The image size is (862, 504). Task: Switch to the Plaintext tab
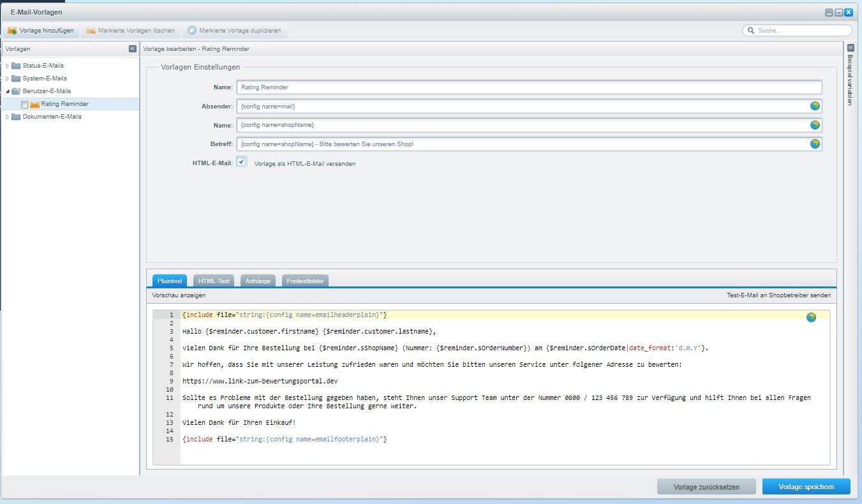(x=170, y=281)
